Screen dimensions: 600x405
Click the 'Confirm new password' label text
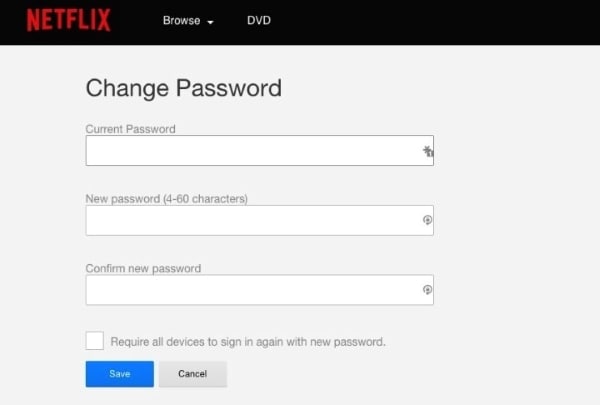coord(143,269)
